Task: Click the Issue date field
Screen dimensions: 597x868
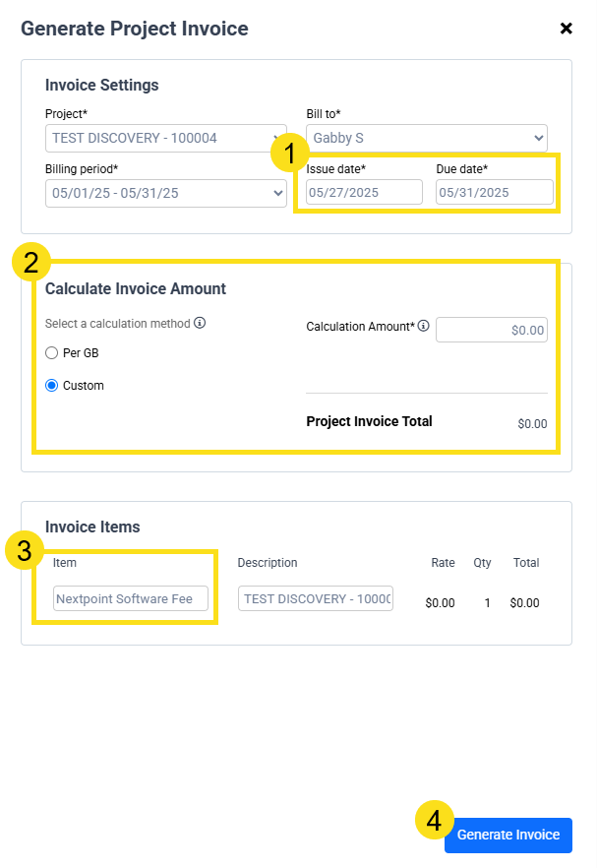Action: 364,192
